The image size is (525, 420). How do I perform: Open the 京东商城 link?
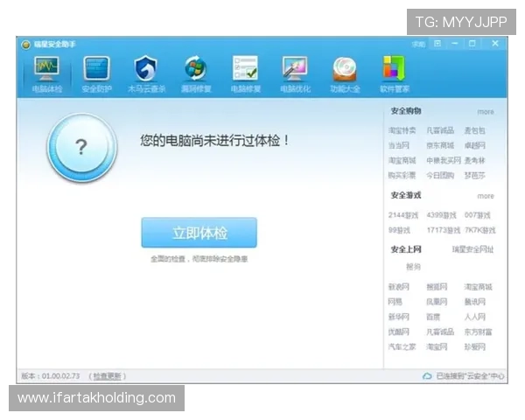click(440, 145)
